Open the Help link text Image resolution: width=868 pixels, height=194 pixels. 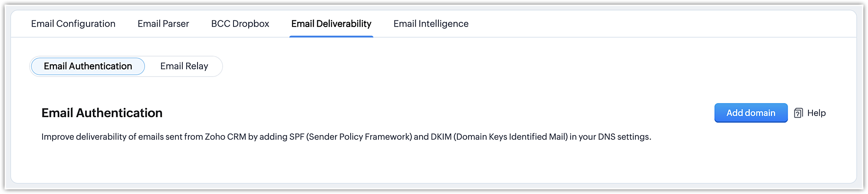(816, 113)
